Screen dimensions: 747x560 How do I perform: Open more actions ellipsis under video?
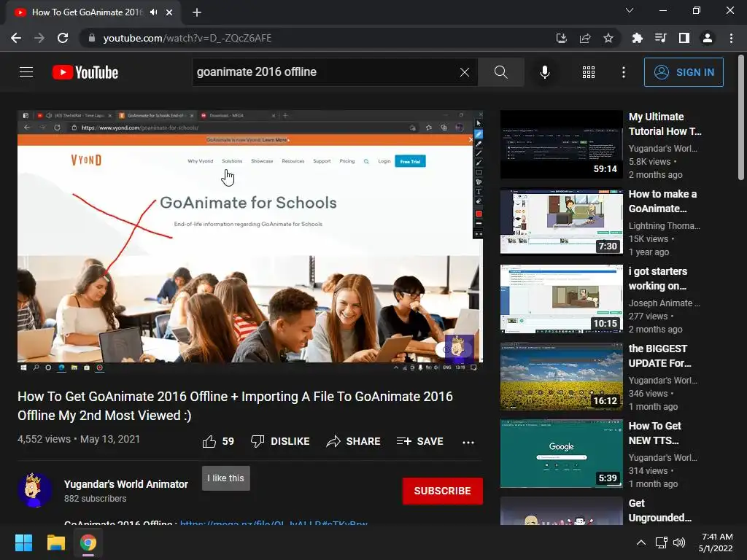[x=468, y=442]
